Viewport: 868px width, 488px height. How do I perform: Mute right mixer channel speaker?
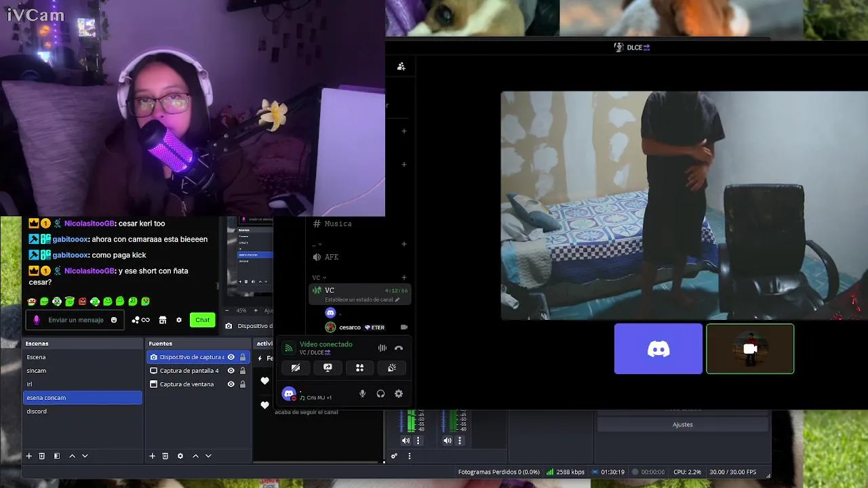[x=448, y=441]
